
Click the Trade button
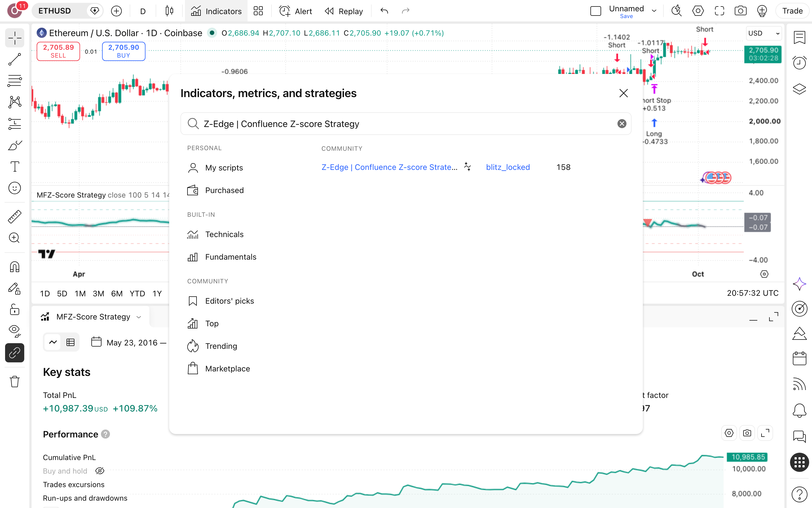click(x=793, y=11)
